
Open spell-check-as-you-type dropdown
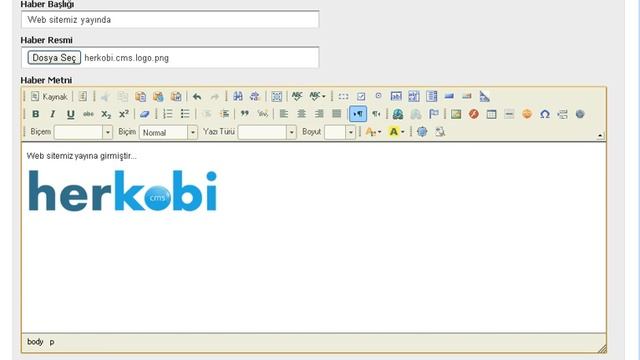tap(318, 97)
